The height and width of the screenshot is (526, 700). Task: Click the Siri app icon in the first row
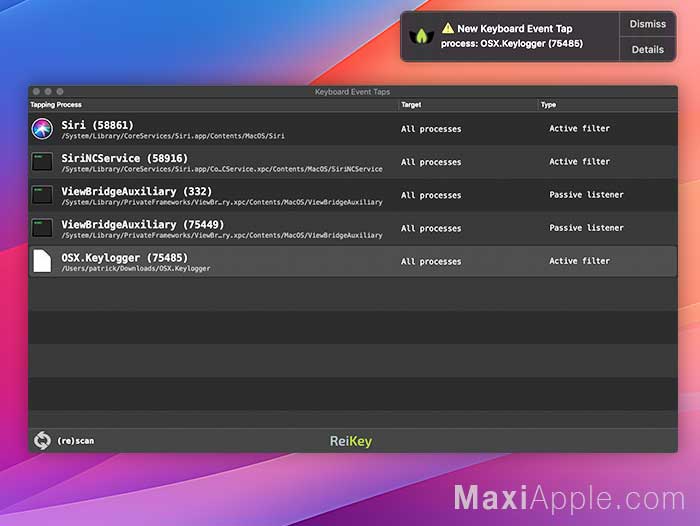tap(42, 129)
